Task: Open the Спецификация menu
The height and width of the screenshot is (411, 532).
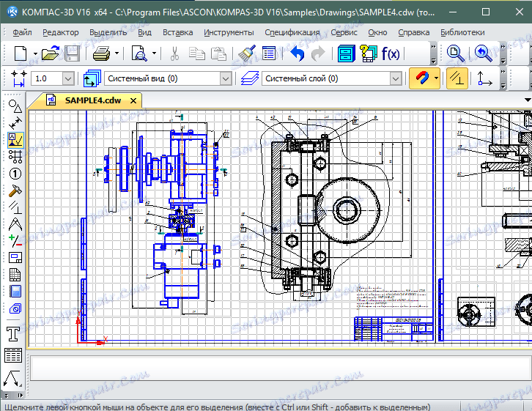Action: coord(292,32)
